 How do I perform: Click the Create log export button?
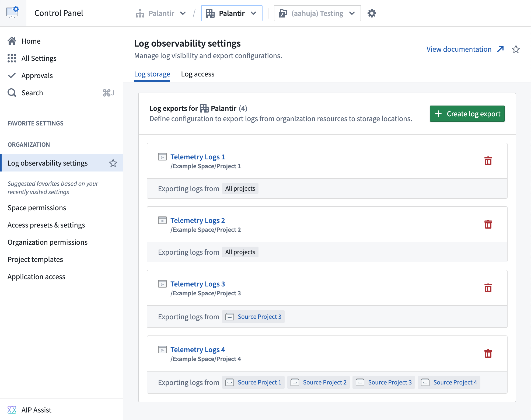(467, 114)
